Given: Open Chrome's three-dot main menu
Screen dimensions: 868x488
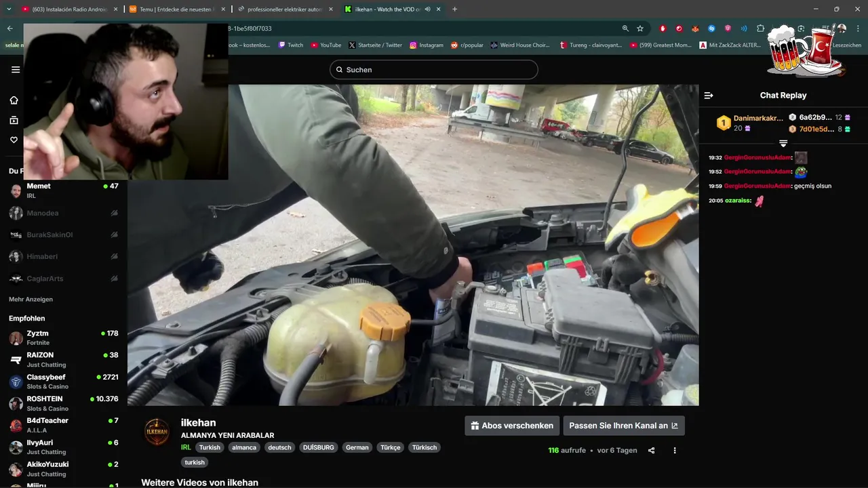Looking at the screenshot, I should tap(857, 28).
